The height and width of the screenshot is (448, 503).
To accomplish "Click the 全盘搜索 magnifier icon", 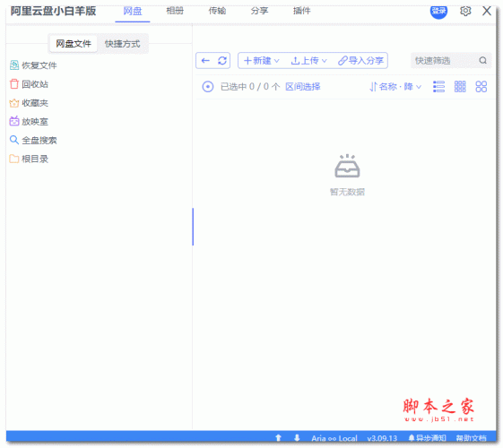I will point(14,140).
